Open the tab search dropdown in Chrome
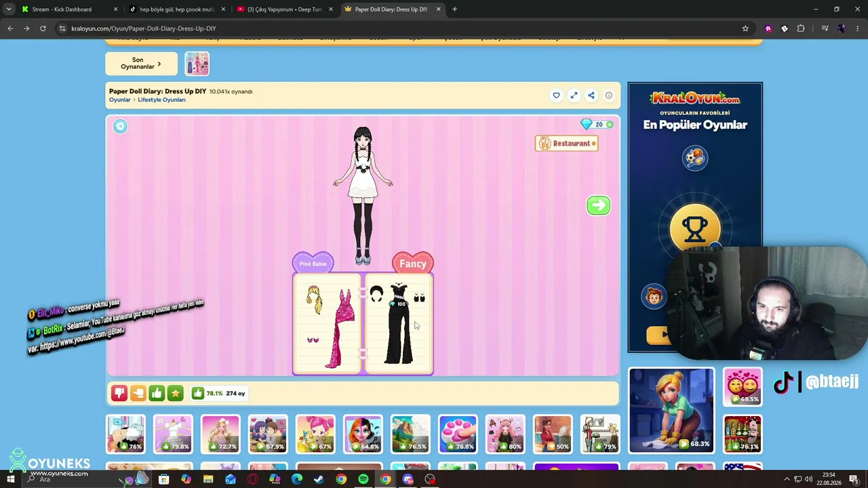Screen dimensions: 868x488 click(9, 9)
